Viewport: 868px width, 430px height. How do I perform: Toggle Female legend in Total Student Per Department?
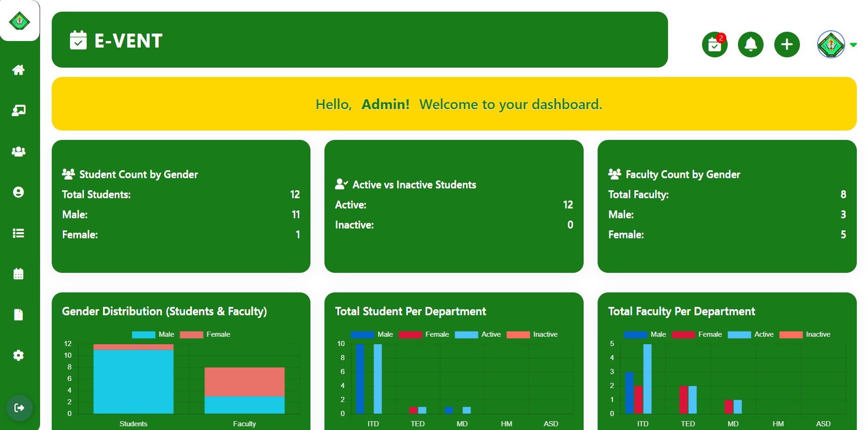(x=424, y=334)
